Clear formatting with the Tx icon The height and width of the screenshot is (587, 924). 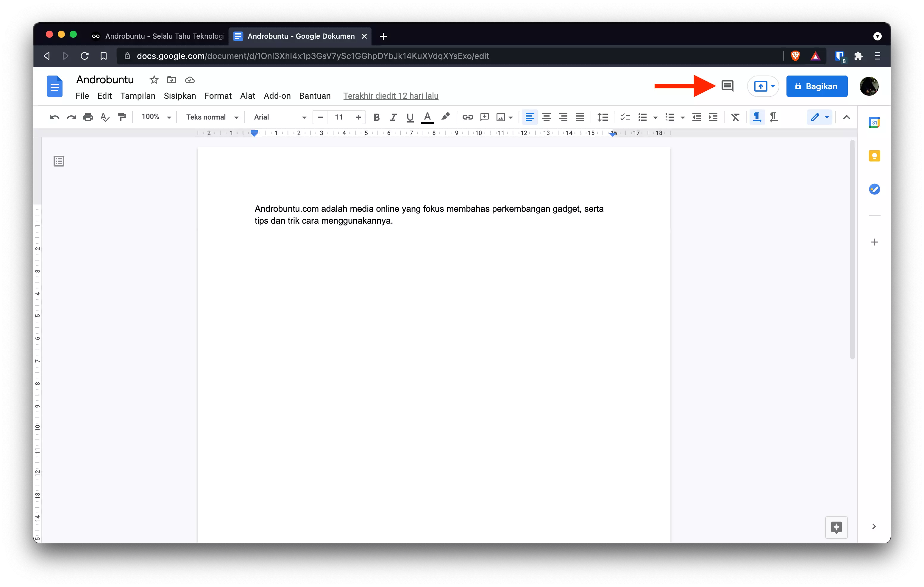point(735,117)
